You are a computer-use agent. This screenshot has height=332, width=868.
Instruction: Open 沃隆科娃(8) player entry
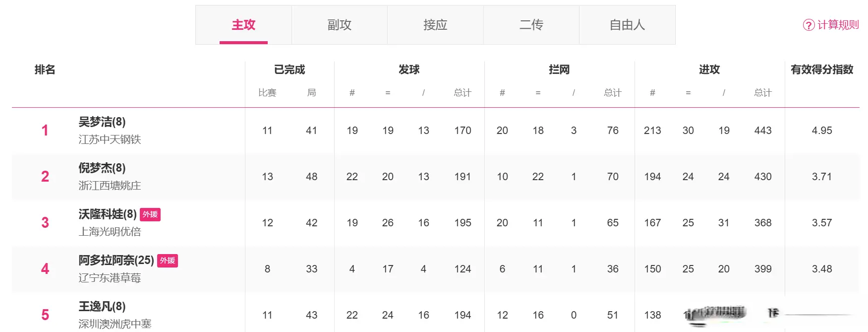tap(108, 214)
